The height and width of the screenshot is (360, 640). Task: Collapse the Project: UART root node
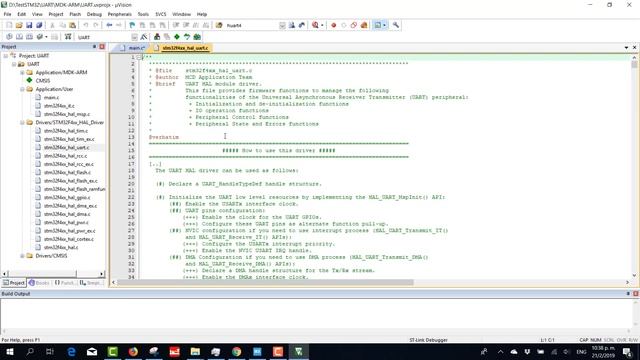(x=5, y=56)
